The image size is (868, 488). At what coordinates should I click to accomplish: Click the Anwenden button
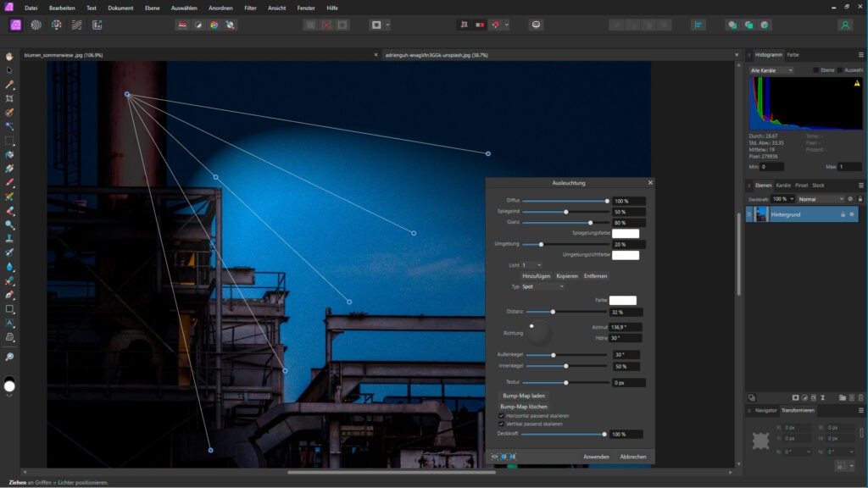pyautogui.click(x=596, y=457)
